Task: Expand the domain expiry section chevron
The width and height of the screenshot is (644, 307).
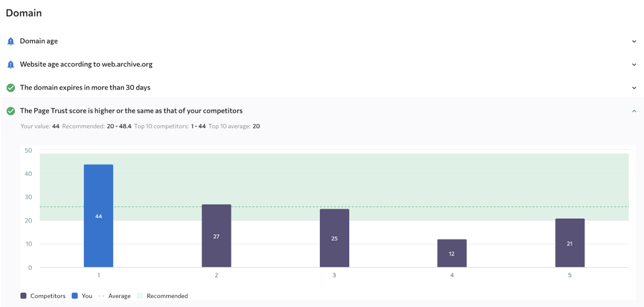Action: (x=634, y=88)
